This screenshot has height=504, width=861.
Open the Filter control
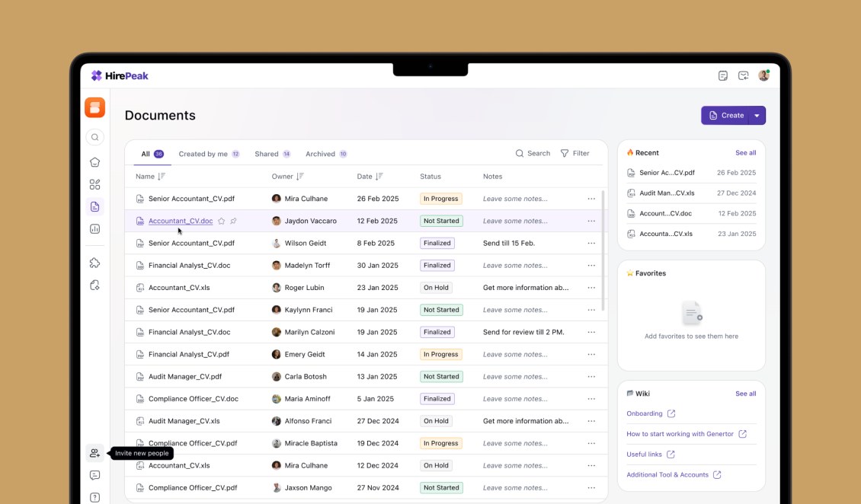[x=575, y=154]
